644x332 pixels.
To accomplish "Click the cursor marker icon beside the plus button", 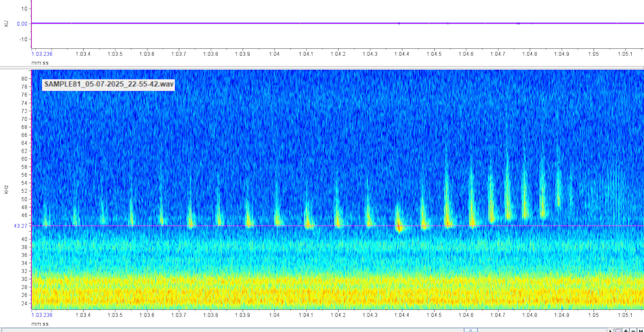I will tap(618, 329).
